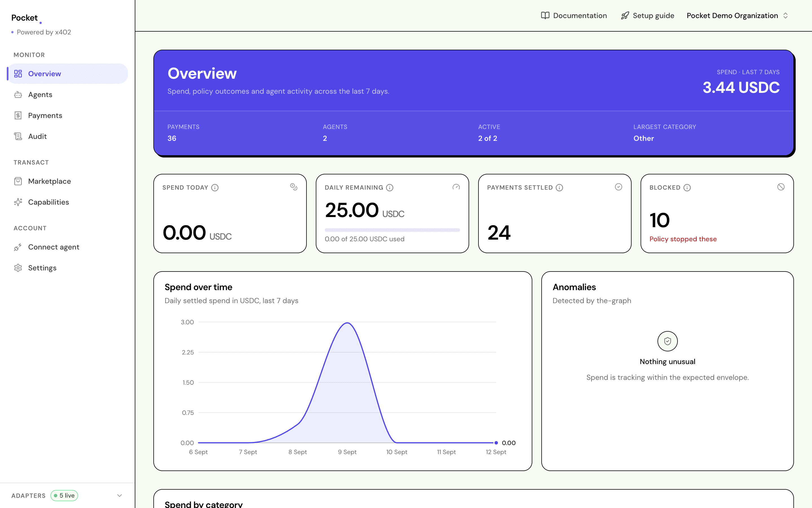Image resolution: width=812 pixels, height=508 pixels.
Task: Go to Payments page
Action: coord(67,115)
